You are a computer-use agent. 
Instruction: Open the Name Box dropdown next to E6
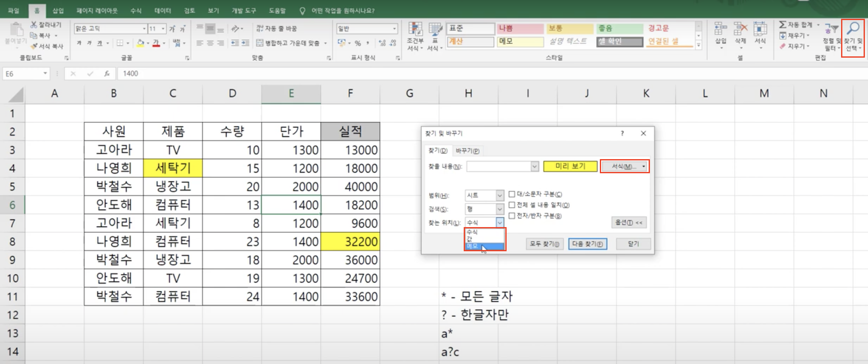(45, 74)
